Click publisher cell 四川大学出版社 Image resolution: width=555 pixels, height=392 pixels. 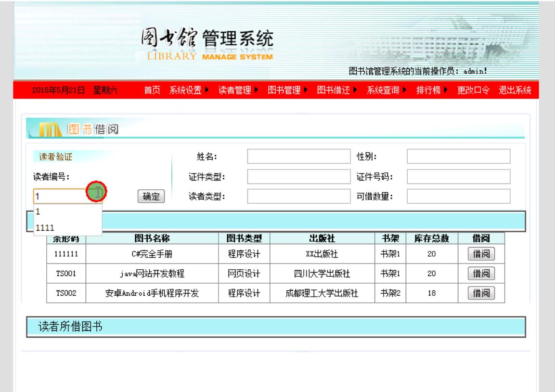coord(322,274)
